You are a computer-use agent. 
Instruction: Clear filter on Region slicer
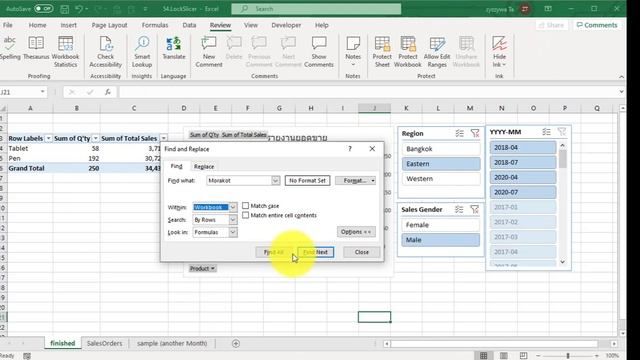pos(475,133)
